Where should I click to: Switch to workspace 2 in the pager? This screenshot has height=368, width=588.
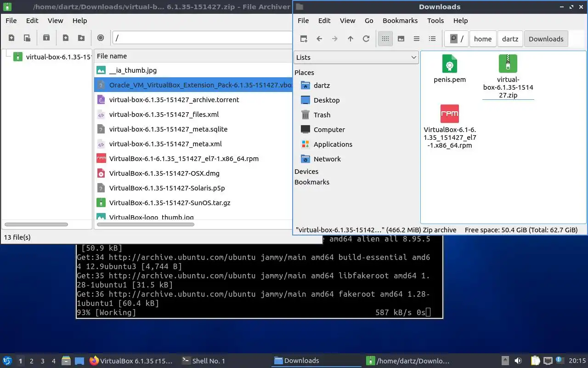click(32, 361)
